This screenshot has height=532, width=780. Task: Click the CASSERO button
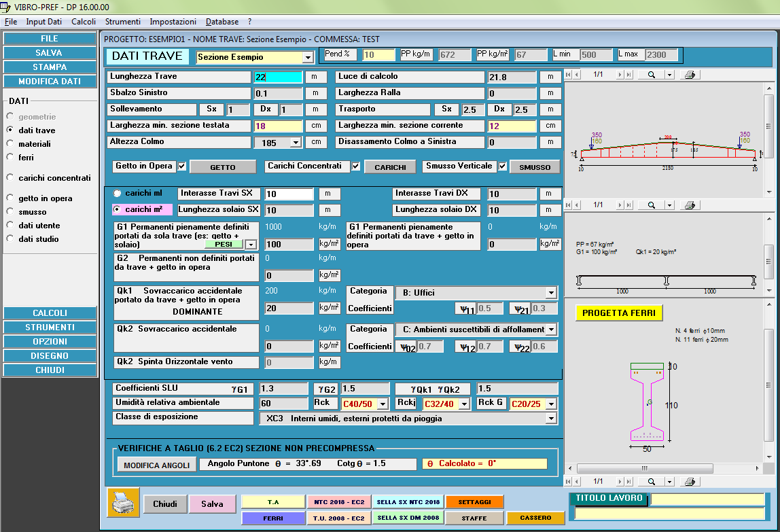536,518
